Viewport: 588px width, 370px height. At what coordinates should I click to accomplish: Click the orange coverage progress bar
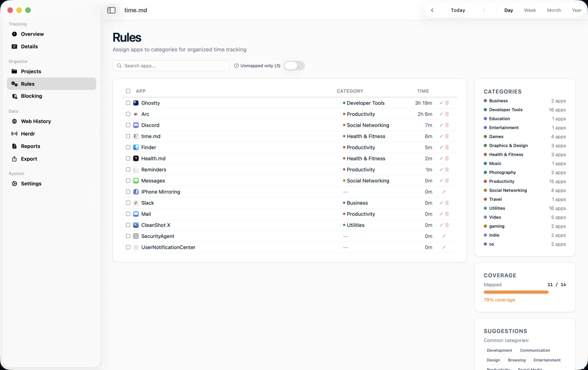tap(516, 292)
